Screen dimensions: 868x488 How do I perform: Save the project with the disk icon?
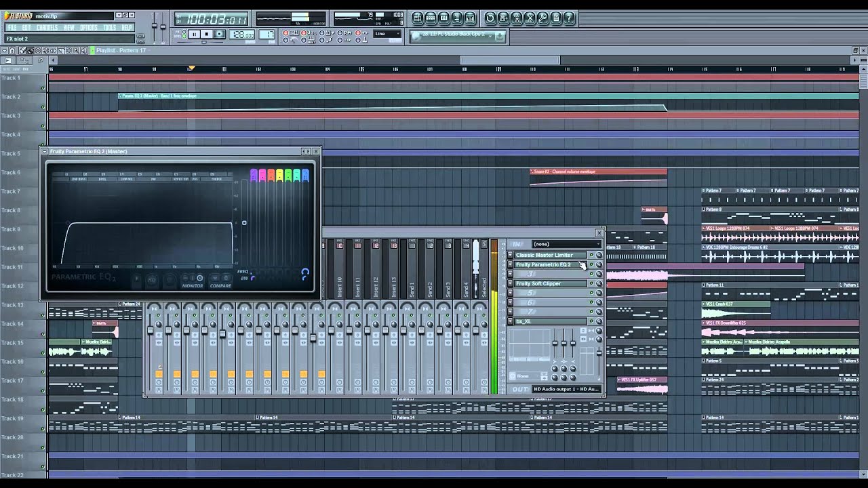[x=504, y=18]
